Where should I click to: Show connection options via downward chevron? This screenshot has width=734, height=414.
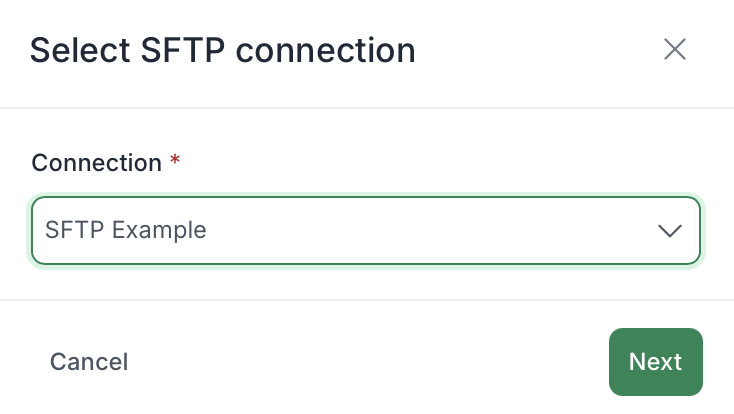tap(669, 231)
